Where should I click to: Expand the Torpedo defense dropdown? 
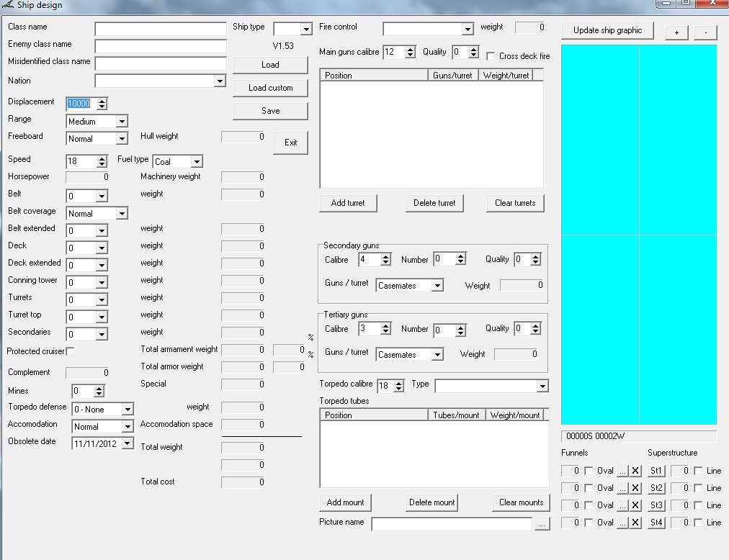(x=128, y=410)
